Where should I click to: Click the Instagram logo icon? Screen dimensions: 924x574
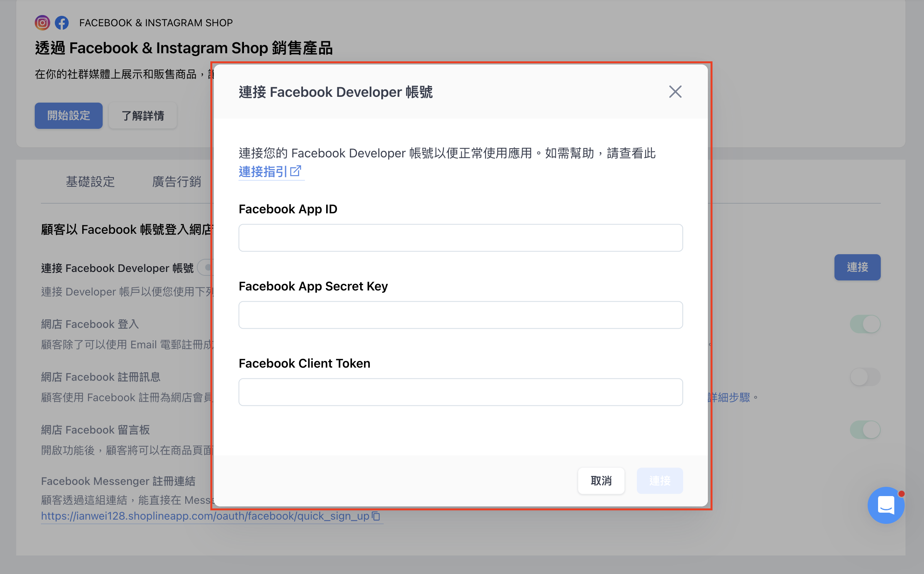click(x=42, y=23)
